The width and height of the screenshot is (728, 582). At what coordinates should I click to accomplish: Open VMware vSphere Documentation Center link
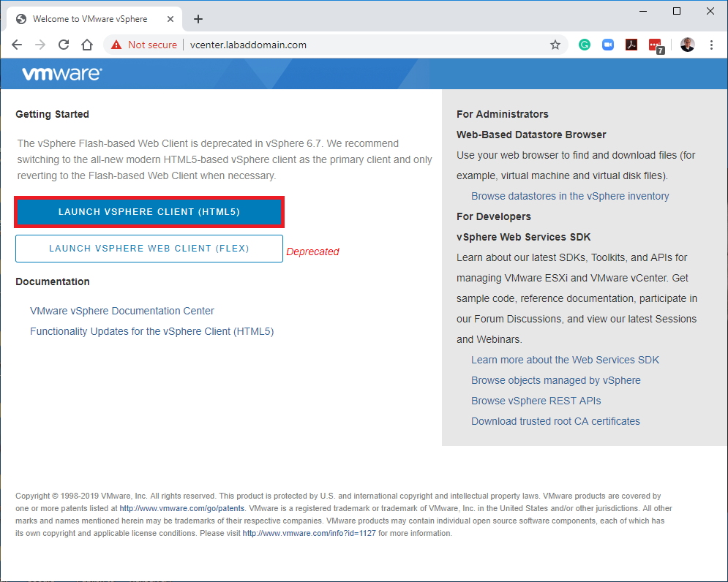(x=122, y=311)
